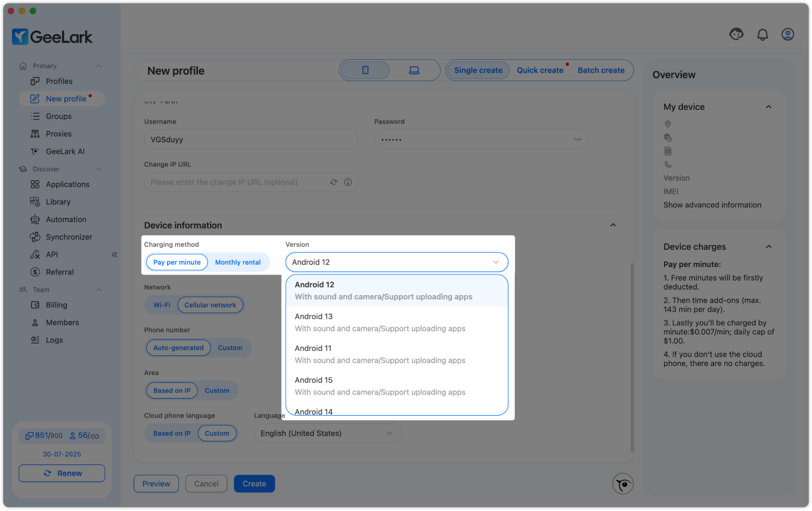Open notifications bell
This screenshot has height=511, width=812.
click(x=762, y=35)
